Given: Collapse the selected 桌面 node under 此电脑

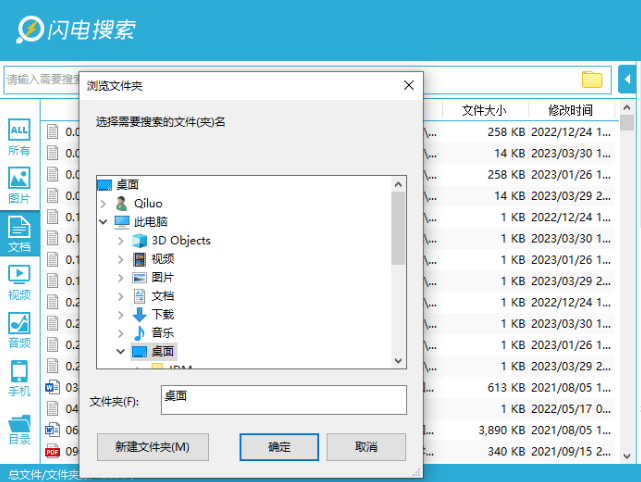Looking at the screenshot, I should 121,351.
